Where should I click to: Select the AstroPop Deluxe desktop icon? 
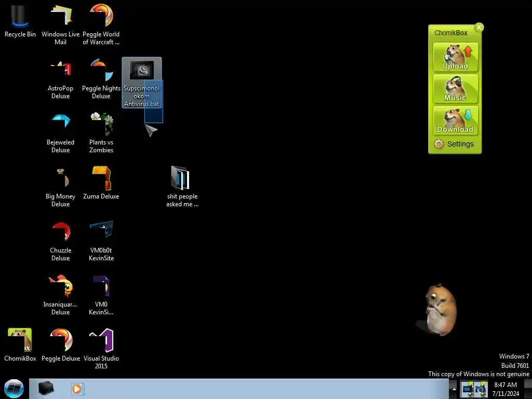click(60, 79)
